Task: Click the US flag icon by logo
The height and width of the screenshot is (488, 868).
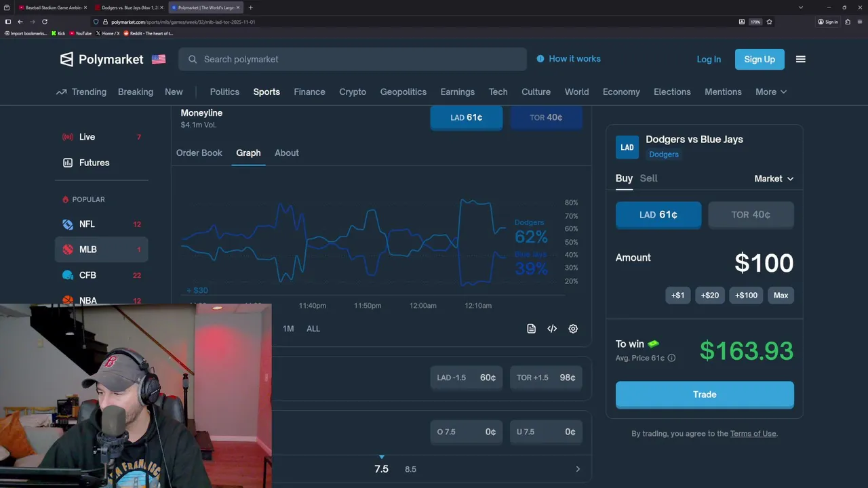Action: 159,59
